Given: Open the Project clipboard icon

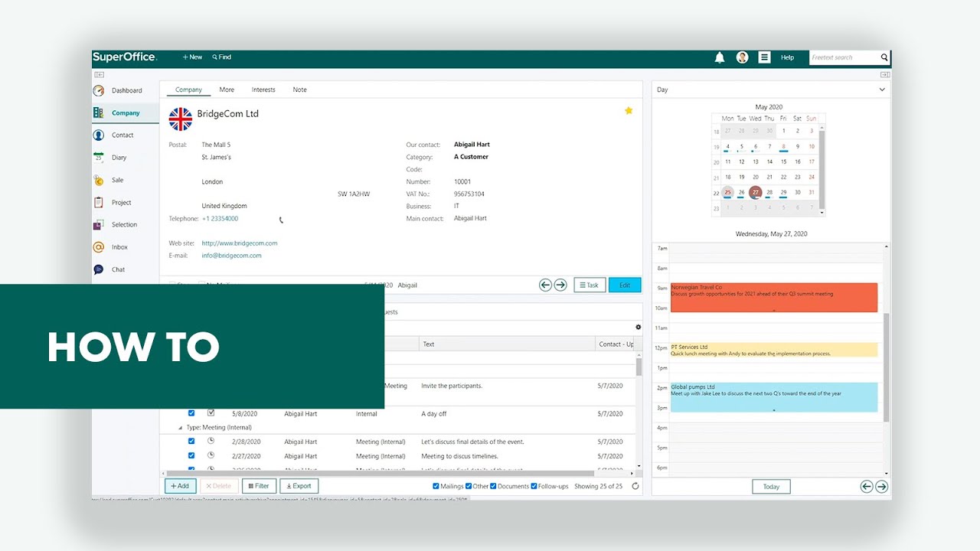Looking at the screenshot, I should [98, 202].
